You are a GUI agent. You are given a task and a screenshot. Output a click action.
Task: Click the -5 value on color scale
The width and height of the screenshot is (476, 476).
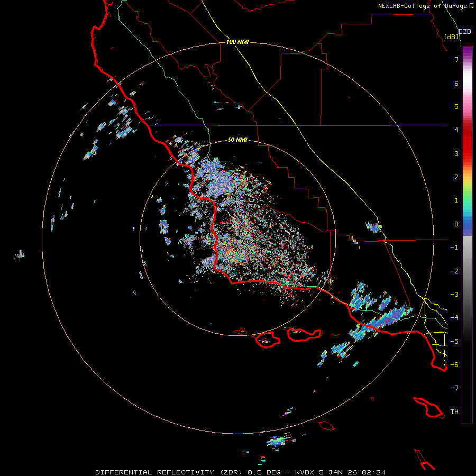click(454, 342)
